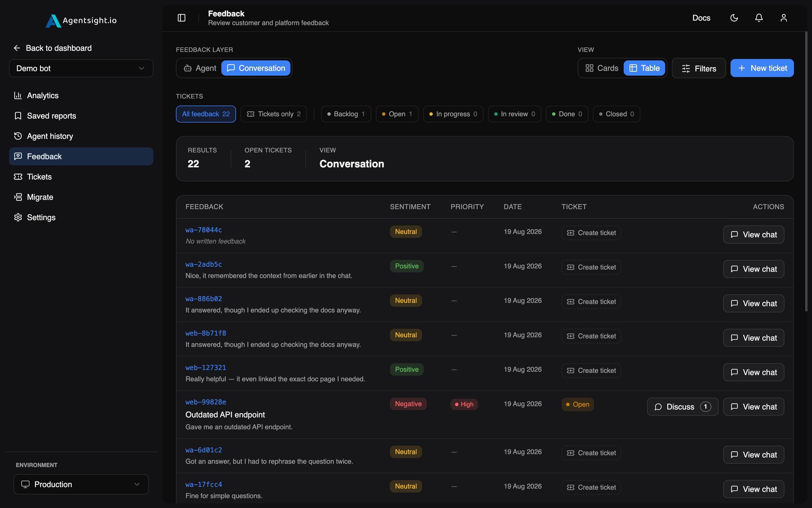The image size is (812, 508).
Task: Open the Filters panel
Action: point(699,68)
